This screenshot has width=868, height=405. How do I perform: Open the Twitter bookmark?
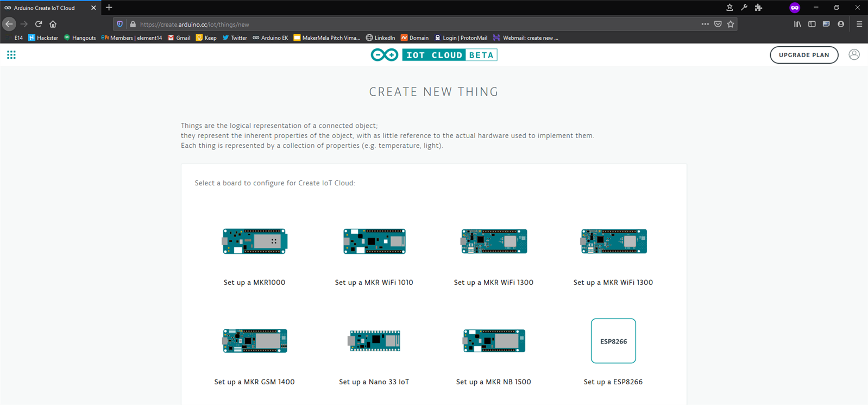coord(235,38)
